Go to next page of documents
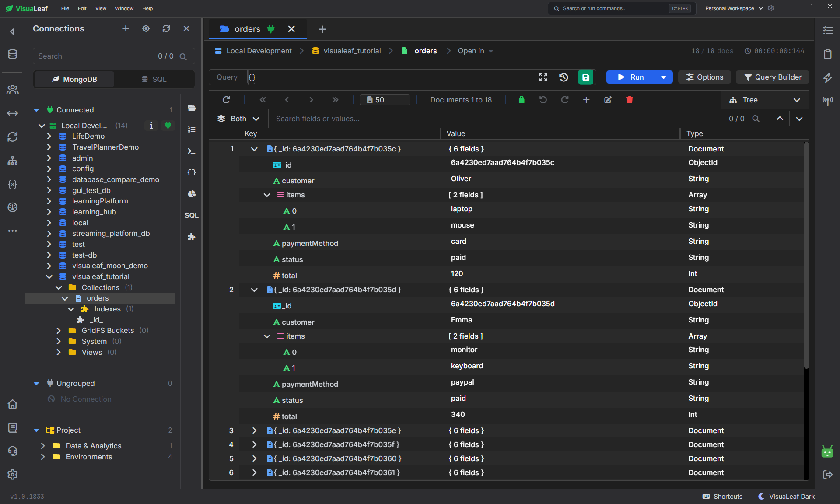This screenshot has width=840, height=504. [x=311, y=100]
